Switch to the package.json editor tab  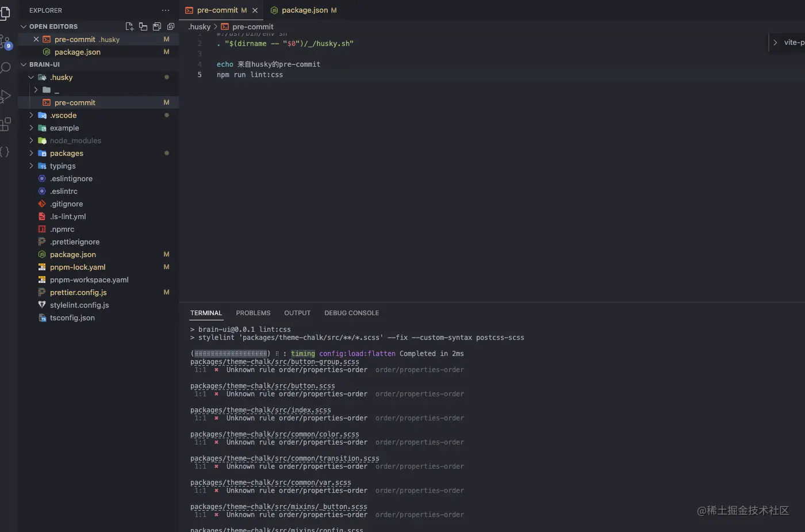point(304,10)
